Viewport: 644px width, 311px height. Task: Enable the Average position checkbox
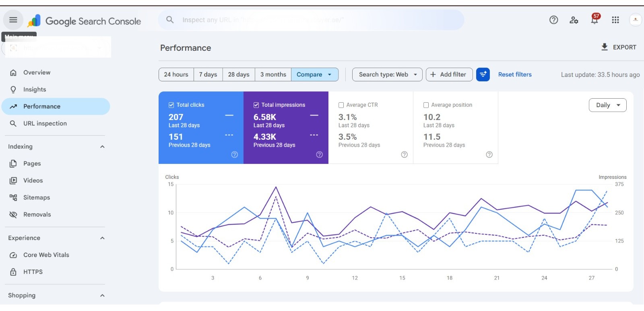(x=426, y=105)
